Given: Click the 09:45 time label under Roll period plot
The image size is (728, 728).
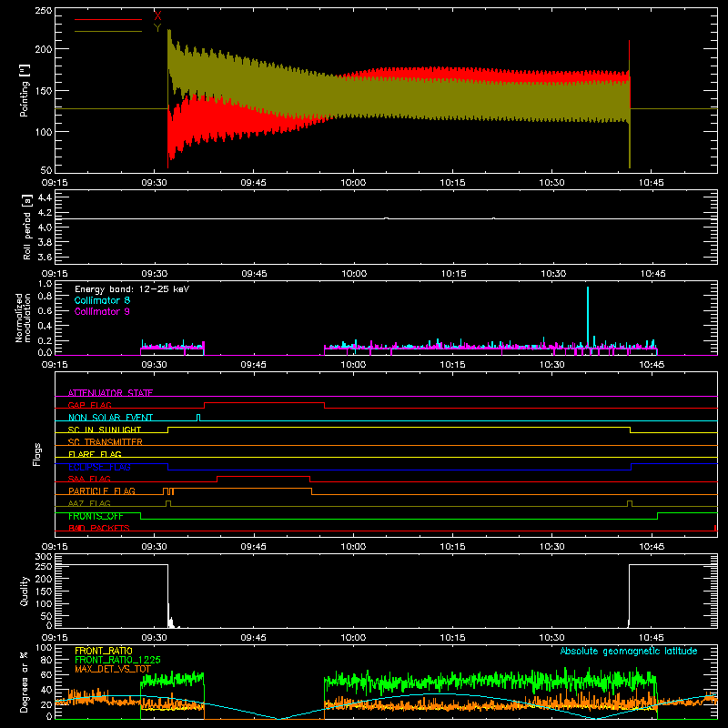Looking at the screenshot, I should pos(255,274).
